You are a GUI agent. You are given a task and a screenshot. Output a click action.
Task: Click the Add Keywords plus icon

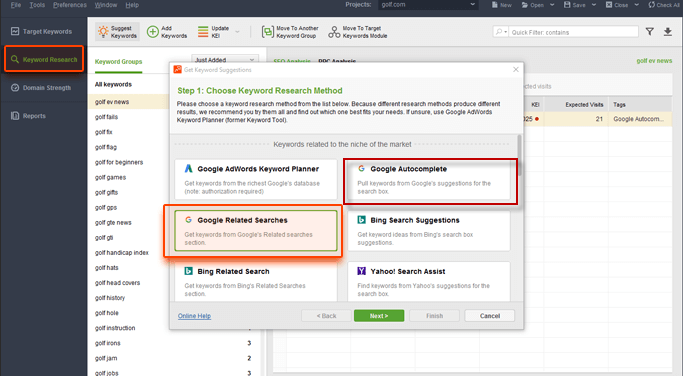tap(152, 32)
